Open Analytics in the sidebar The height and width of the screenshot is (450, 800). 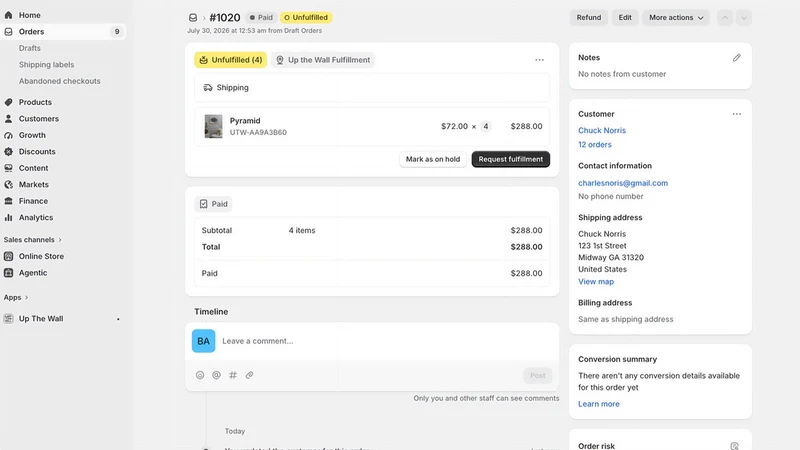(x=36, y=217)
